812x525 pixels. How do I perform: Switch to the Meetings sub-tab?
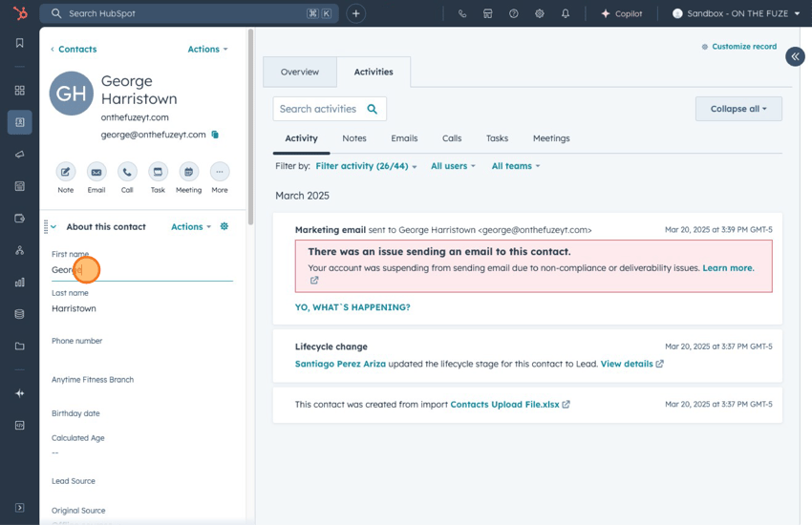click(551, 138)
